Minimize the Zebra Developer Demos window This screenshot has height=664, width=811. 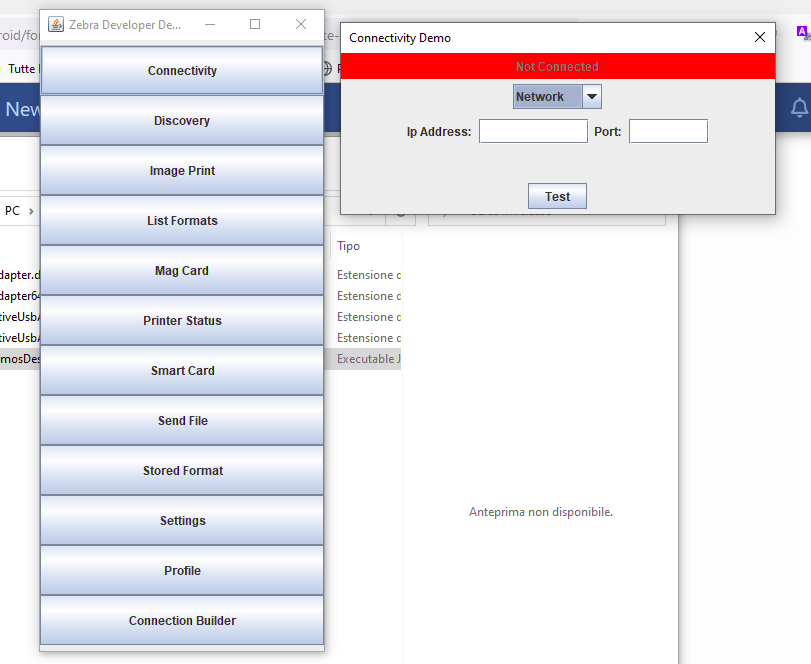tap(210, 24)
